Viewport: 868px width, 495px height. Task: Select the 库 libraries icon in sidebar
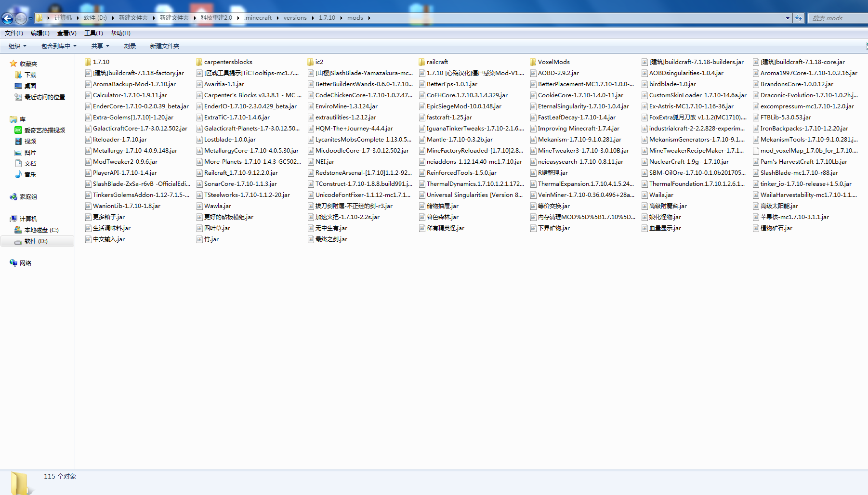pos(13,119)
